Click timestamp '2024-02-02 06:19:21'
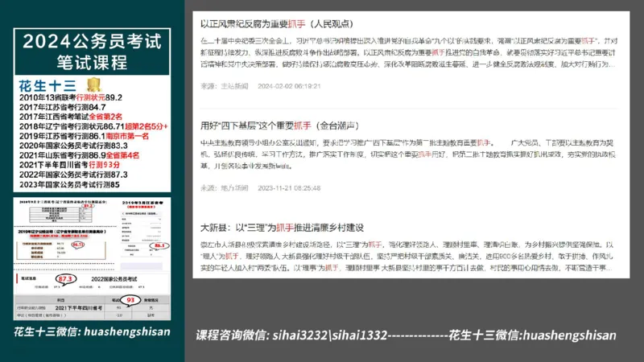 click(289, 86)
